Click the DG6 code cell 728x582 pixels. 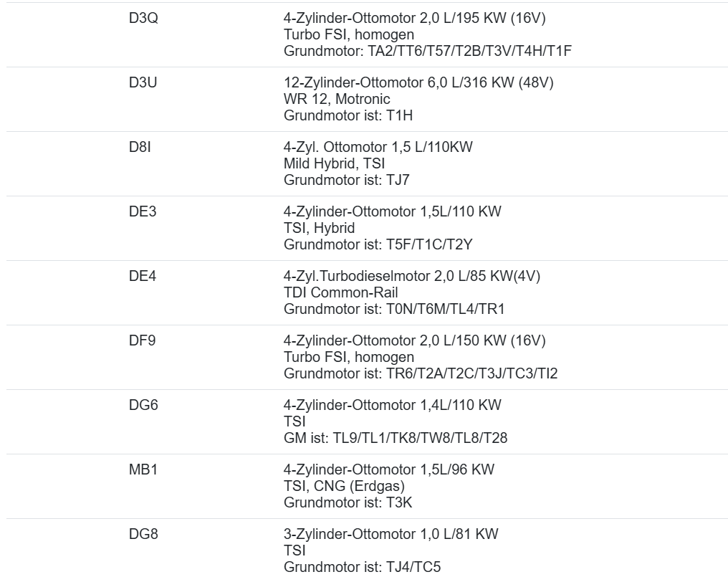[143, 405]
